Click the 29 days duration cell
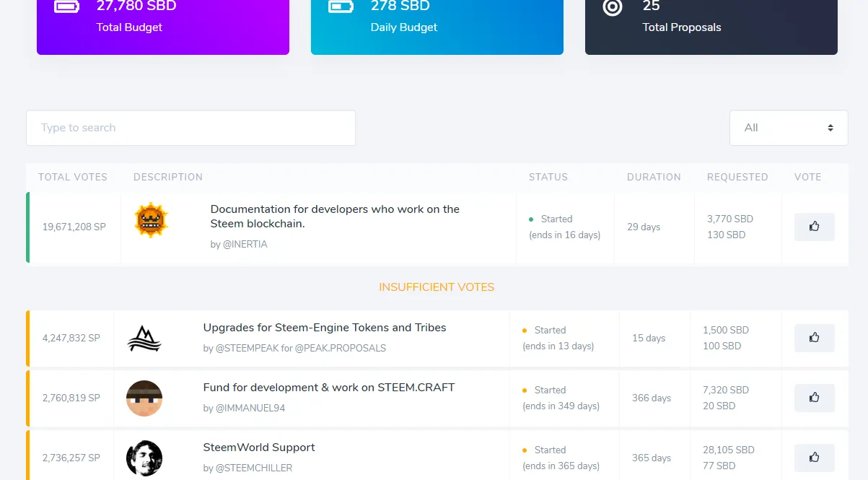The height and width of the screenshot is (480, 868). 644,227
